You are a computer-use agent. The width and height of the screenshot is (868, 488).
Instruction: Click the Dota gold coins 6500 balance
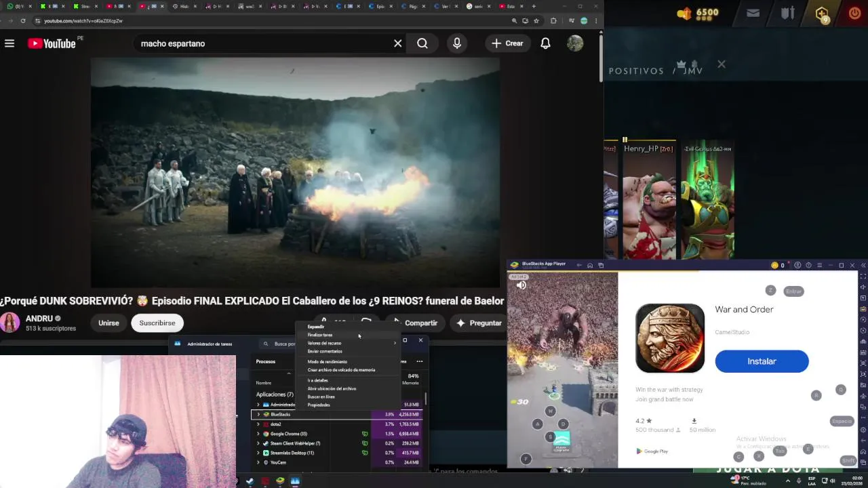(698, 13)
